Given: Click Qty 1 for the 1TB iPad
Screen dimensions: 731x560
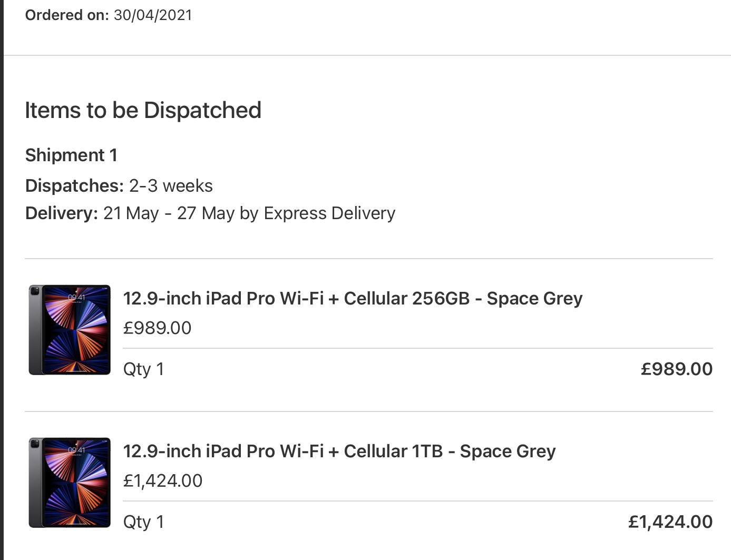Looking at the screenshot, I should 143,522.
